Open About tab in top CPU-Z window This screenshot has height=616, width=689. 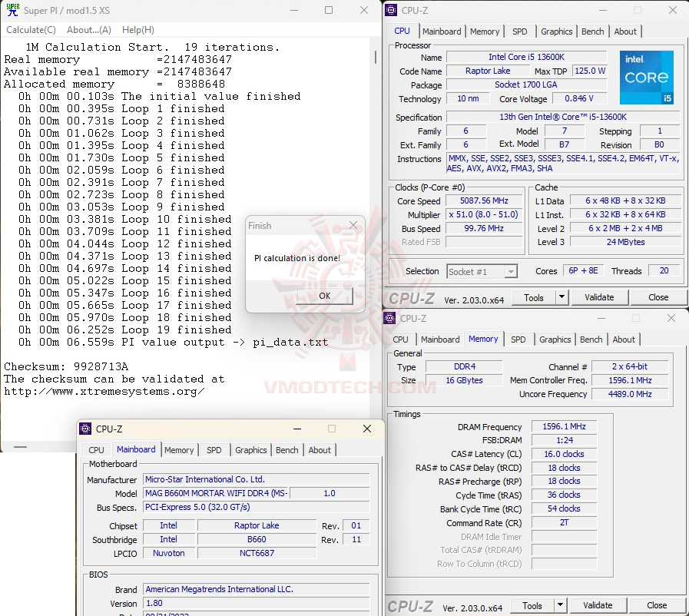pyautogui.click(x=624, y=31)
